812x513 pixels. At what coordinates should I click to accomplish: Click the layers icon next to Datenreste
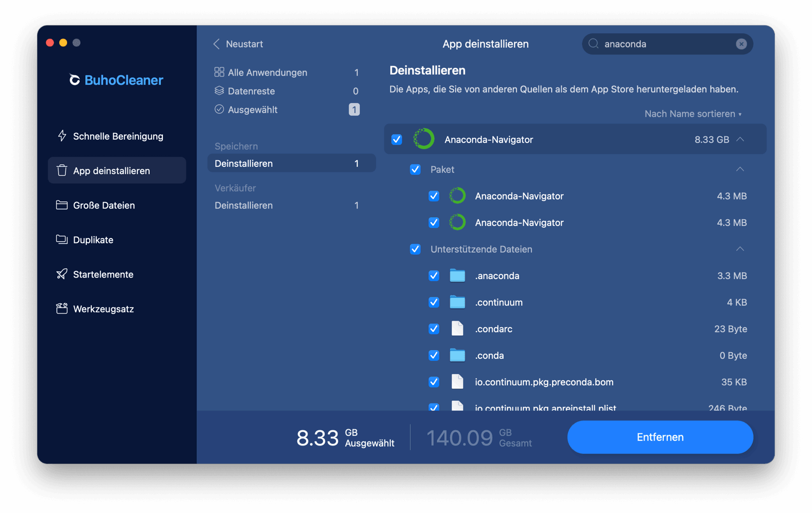coord(219,90)
